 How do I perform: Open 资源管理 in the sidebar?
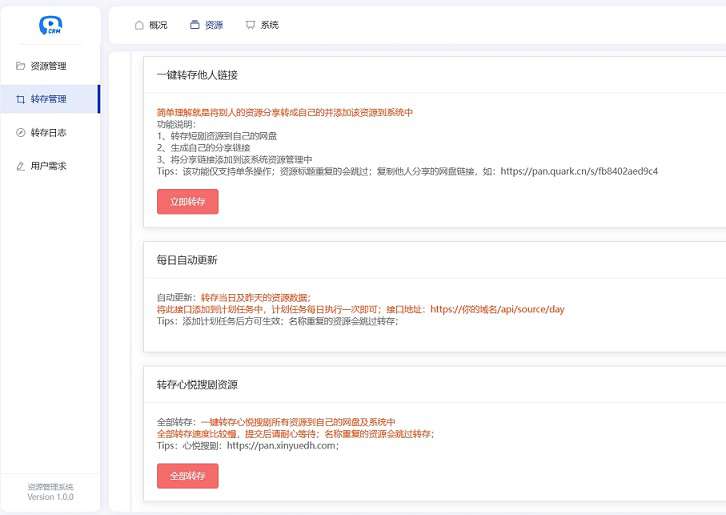click(48, 66)
